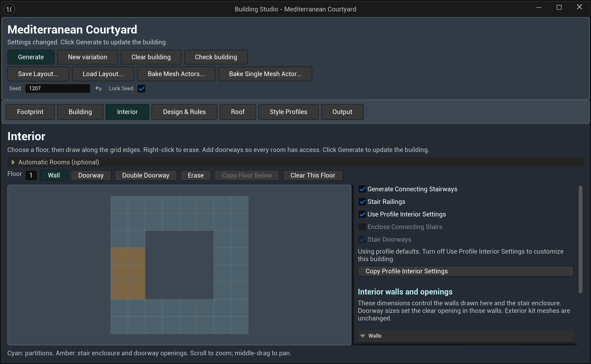Open the Design & Rules tab
The image size is (591, 364).
[x=184, y=112]
